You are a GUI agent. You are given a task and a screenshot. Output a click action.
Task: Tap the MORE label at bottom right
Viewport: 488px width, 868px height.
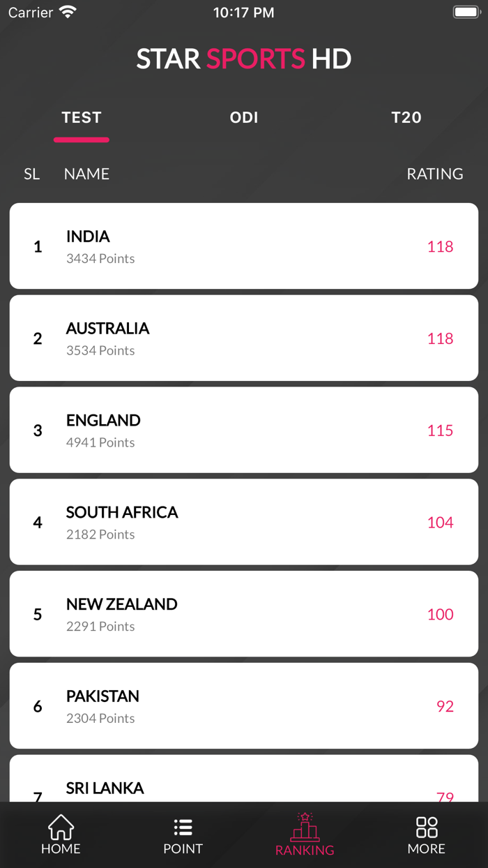tap(426, 848)
